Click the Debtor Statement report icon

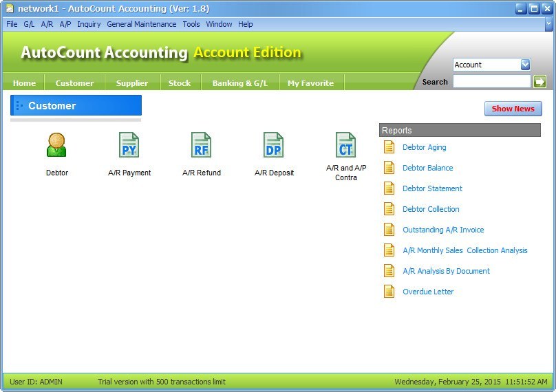point(389,188)
